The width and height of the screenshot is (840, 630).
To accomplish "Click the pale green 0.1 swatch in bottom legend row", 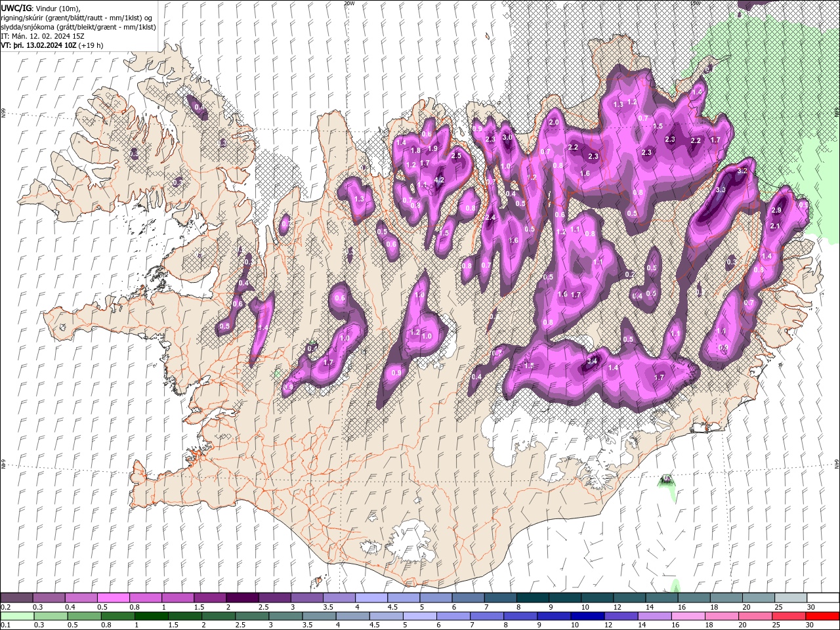I will pyautogui.click(x=17, y=616).
